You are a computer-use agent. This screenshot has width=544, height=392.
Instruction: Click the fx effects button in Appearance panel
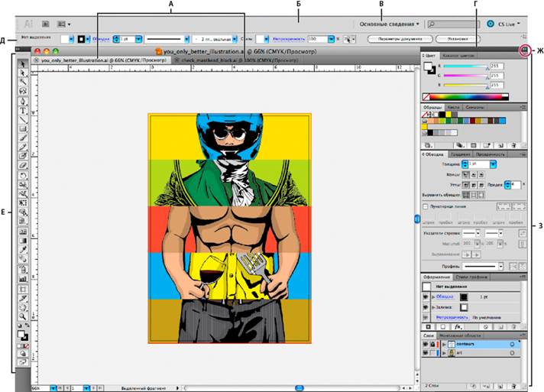pos(458,327)
